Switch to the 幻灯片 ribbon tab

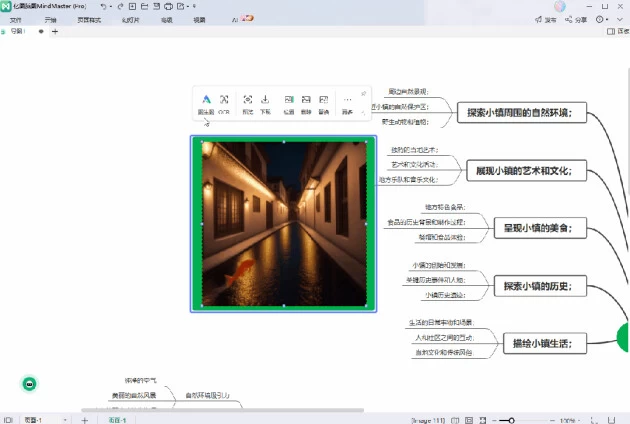[x=130, y=19]
